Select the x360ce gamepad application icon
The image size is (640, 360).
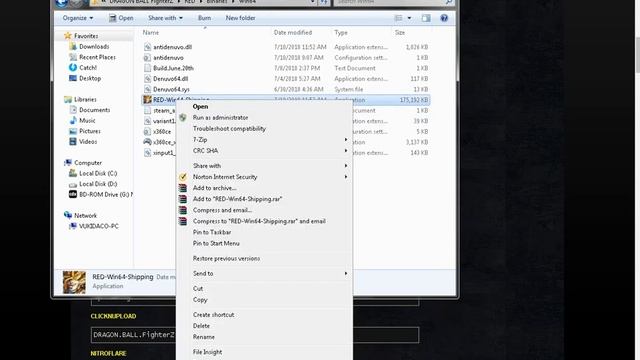(147, 142)
